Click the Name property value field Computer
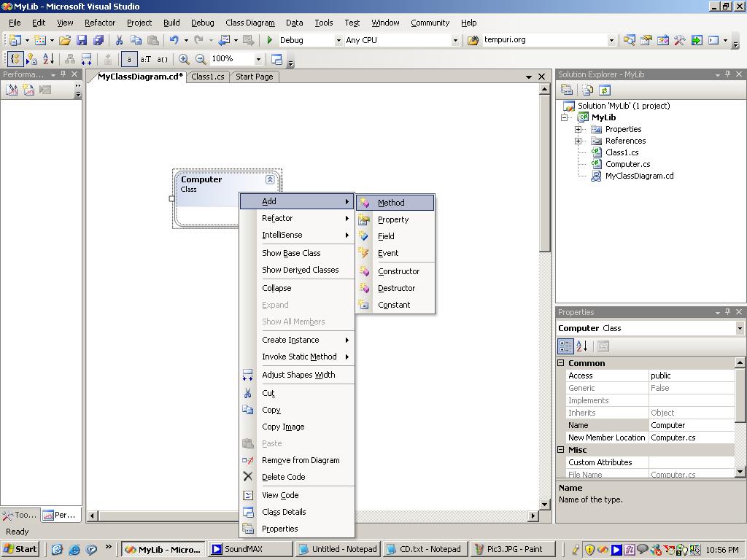This screenshot has height=560, width=747. (692, 425)
